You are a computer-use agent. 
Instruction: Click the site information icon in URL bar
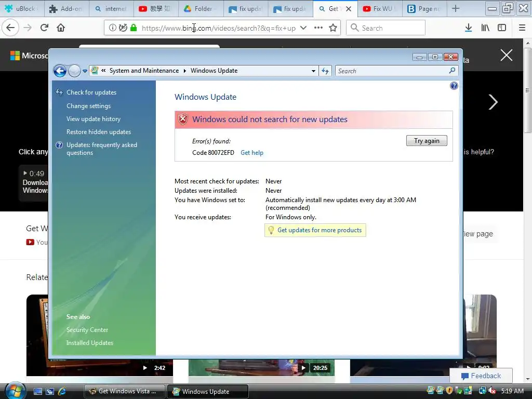point(113,28)
